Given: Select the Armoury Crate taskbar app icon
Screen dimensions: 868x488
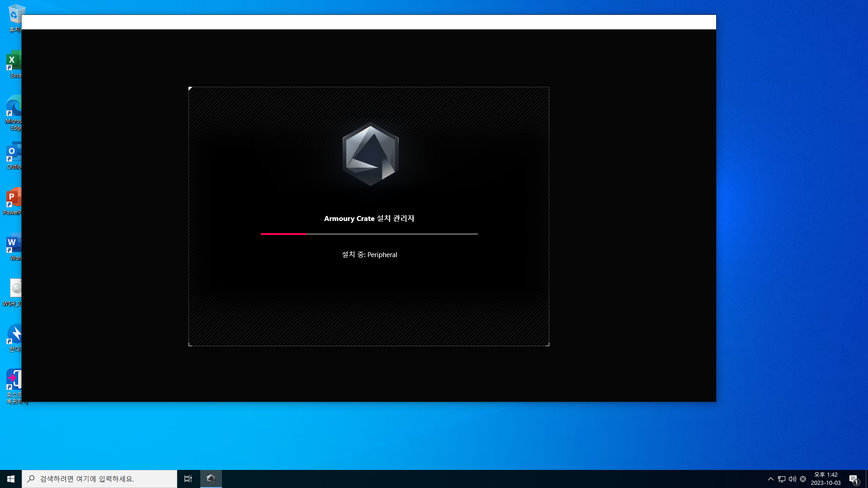Looking at the screenshot, I should coord(211,479).
